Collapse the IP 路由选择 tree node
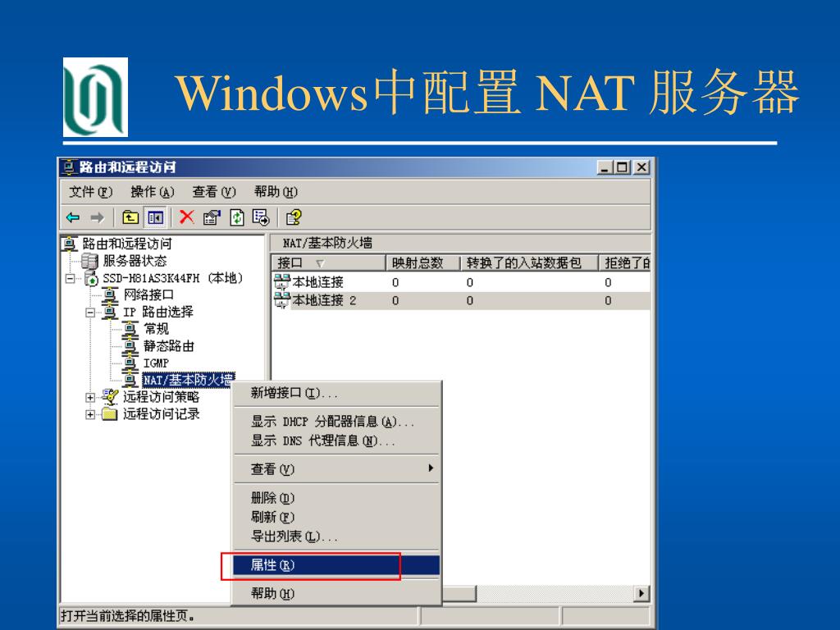The height and width of the screenshot is (630, 840). pos(90,313)
